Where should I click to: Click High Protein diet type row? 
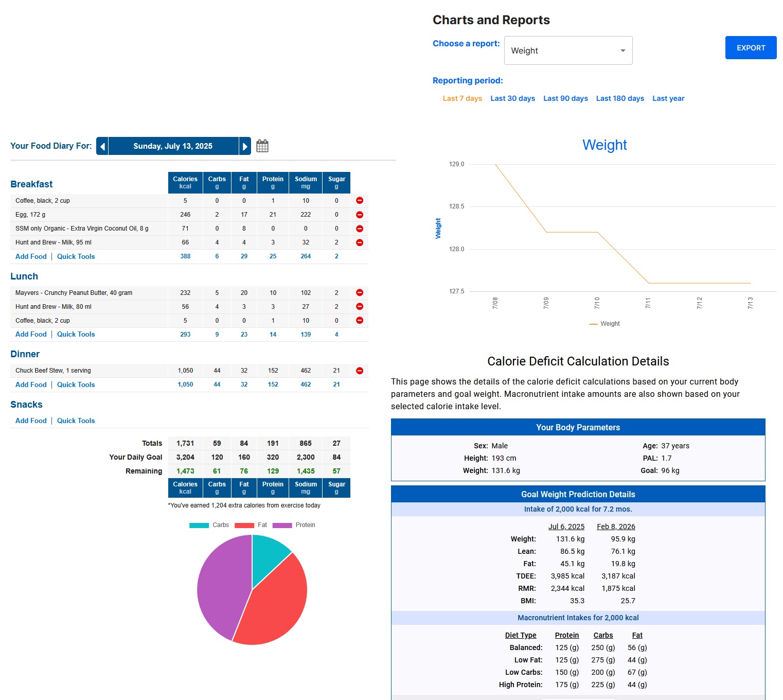pyautogui.click(x=573, y=685)
